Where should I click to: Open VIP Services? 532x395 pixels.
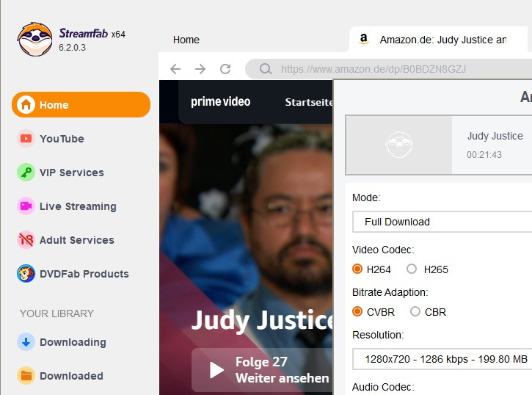[72, 173]
